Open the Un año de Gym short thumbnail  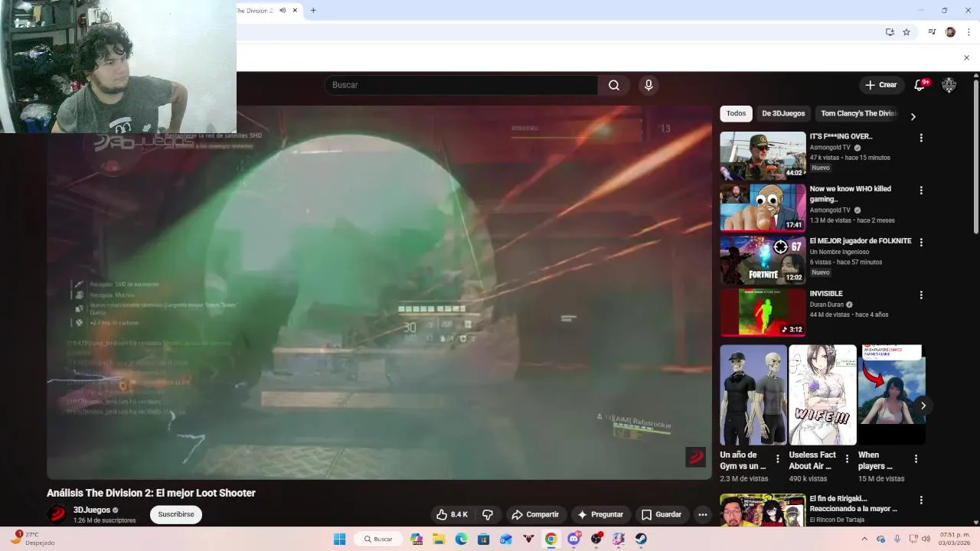(753, 395)
